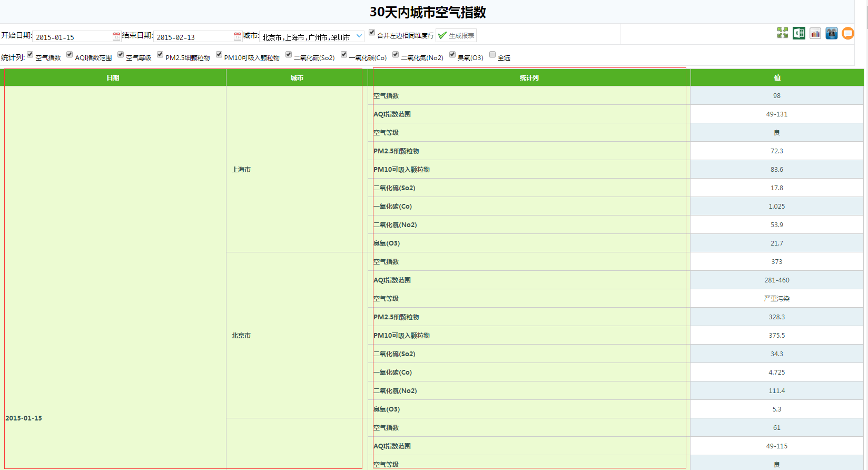Open the start date calendar picker icon
Screen dimensions: 868x470
(116, 36)
